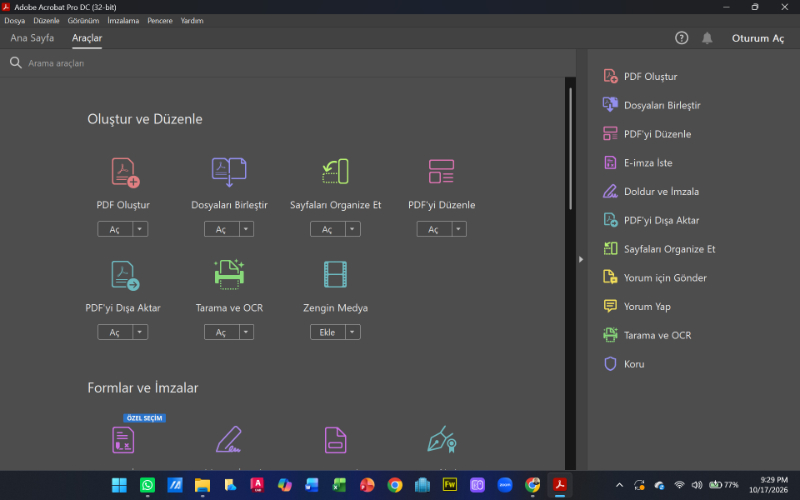Click the Aç button under PDF'yi Dışa Aktar
The image size is (800, 500).
115,332
